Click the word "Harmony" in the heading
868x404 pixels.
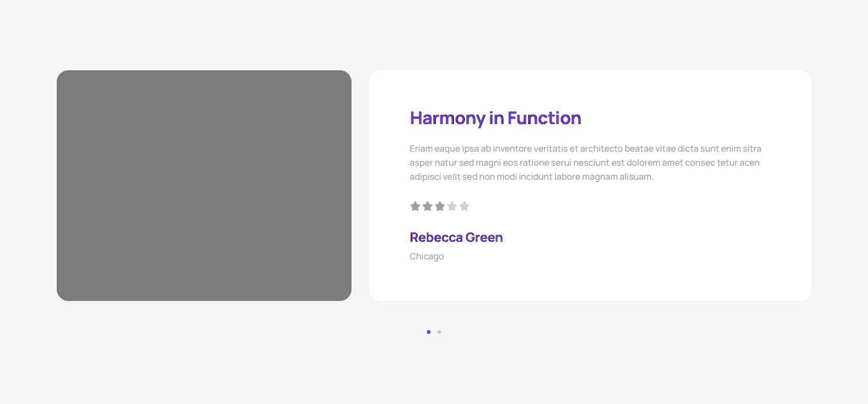[x=447, y=118]
